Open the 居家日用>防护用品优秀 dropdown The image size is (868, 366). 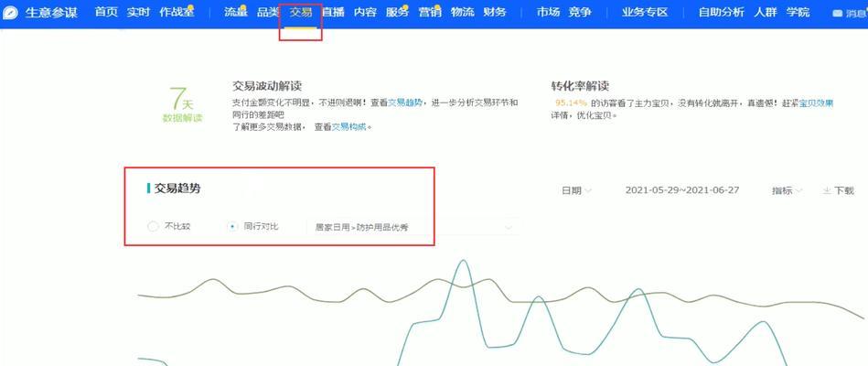(x=413, y=228)
